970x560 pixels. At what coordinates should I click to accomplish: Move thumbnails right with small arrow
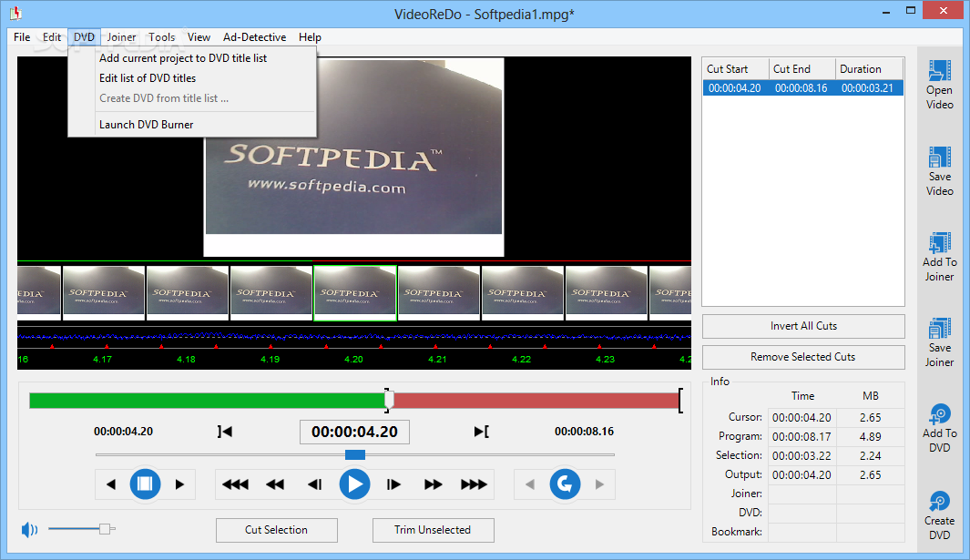(179, 484)
